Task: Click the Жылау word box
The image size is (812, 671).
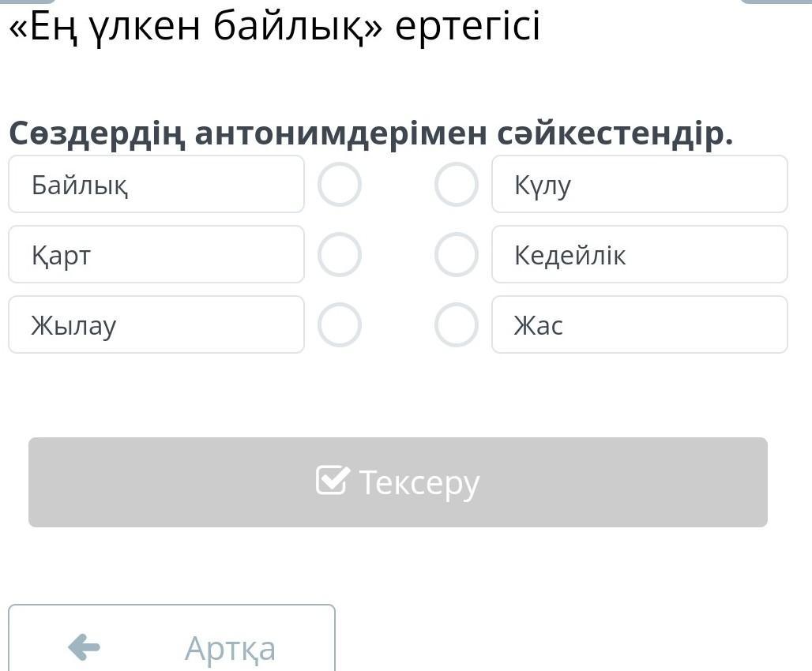Action: click(156, 325)
